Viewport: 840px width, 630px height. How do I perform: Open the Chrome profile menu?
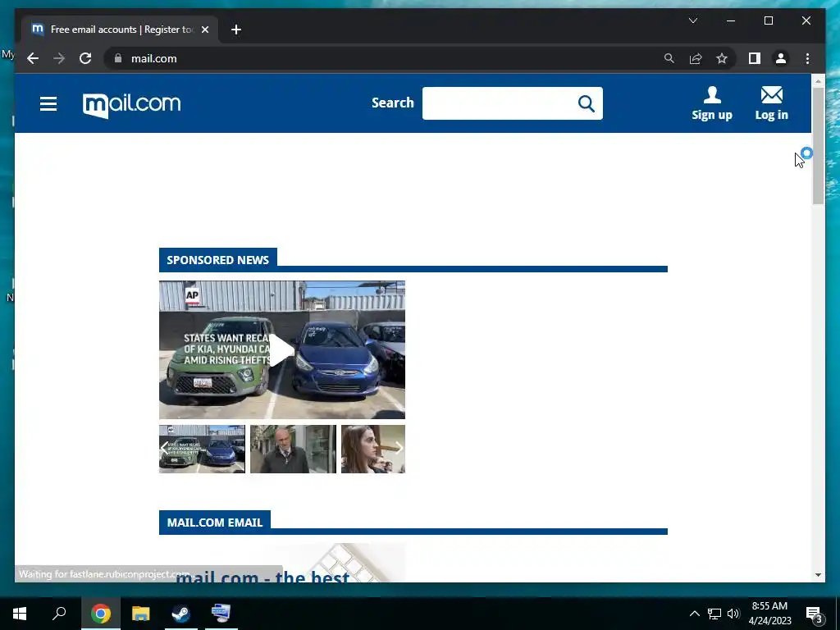pyautogui.click(x=781, y=58)
